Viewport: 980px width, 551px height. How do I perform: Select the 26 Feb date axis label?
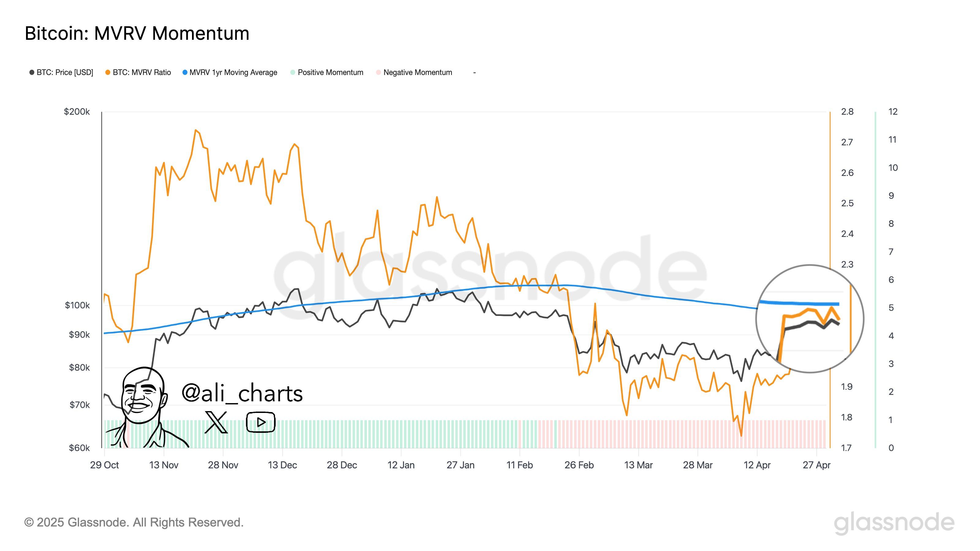point(579,465)
